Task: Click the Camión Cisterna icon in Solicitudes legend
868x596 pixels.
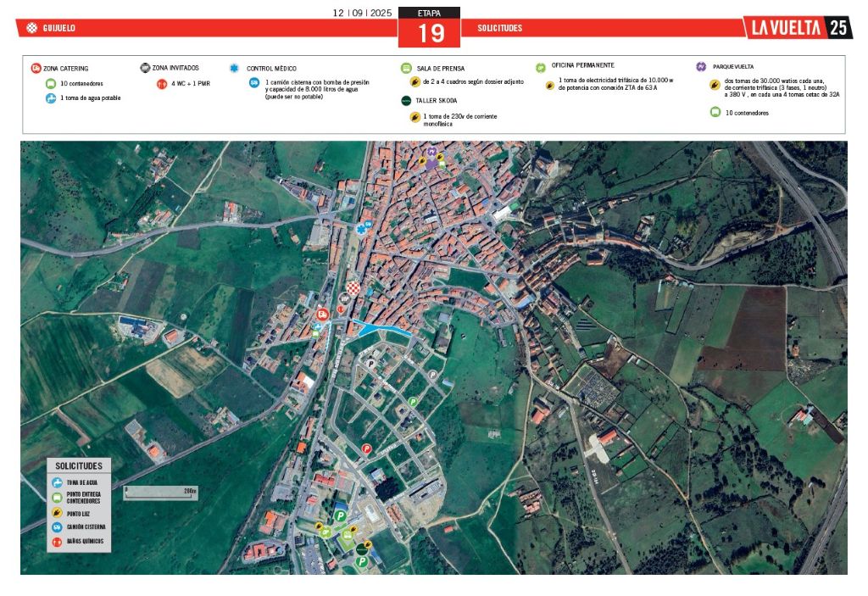Action: [x=58, y=527]
